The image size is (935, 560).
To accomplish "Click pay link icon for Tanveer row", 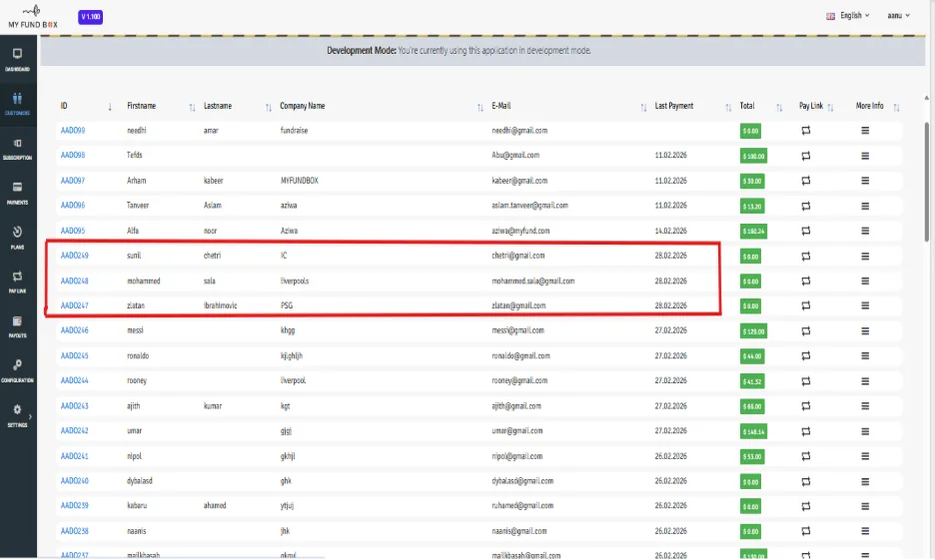I will click(x=805, y=206).
